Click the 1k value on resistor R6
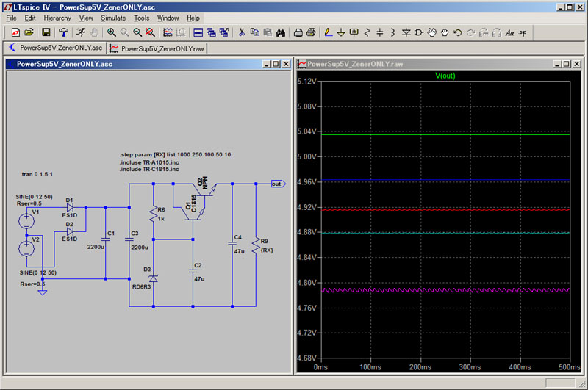Viewport: 588px width, 390px height. (161, 218)
